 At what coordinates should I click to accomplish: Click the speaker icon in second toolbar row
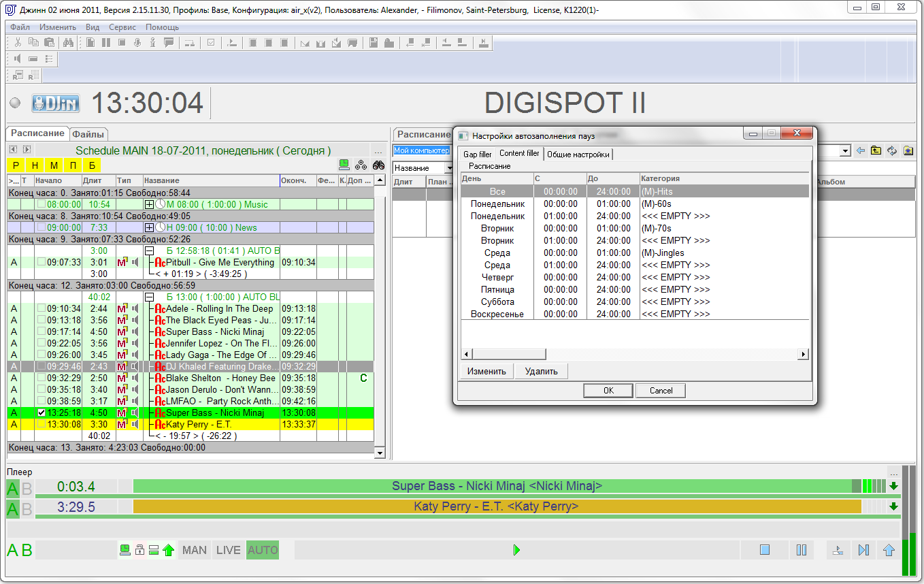(x=18, y=59)
